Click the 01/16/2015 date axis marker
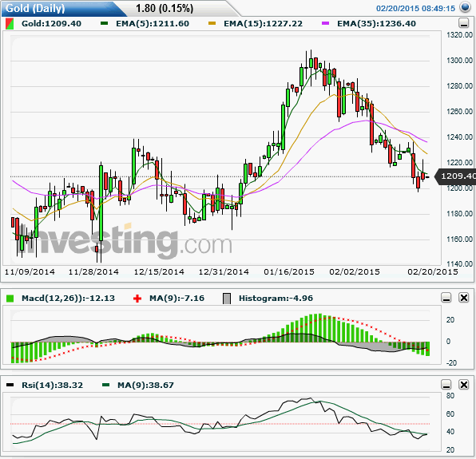This screenshot has width=476, height=459. coord(289,271)
